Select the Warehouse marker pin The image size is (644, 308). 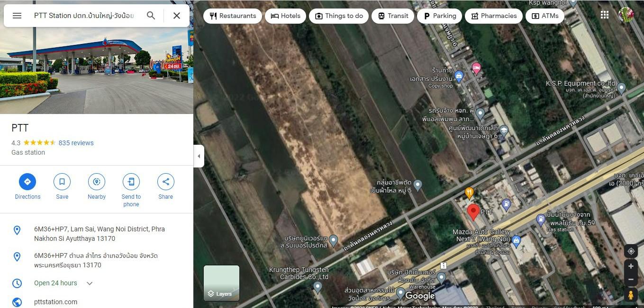442,278
